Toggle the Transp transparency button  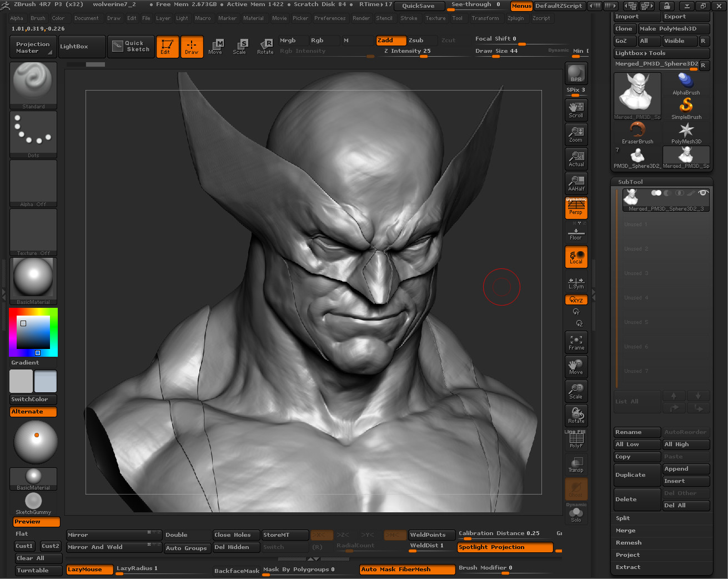point(576,465)
